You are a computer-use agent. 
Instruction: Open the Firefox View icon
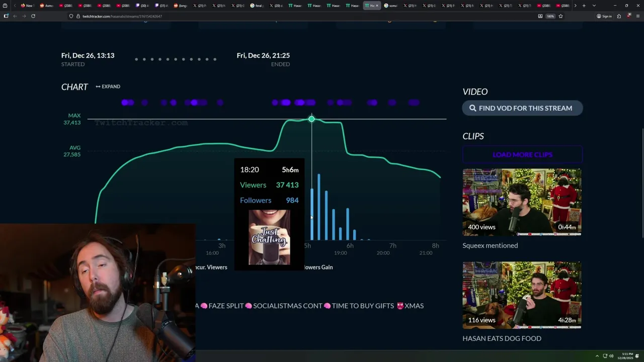[x=5, y=6]
